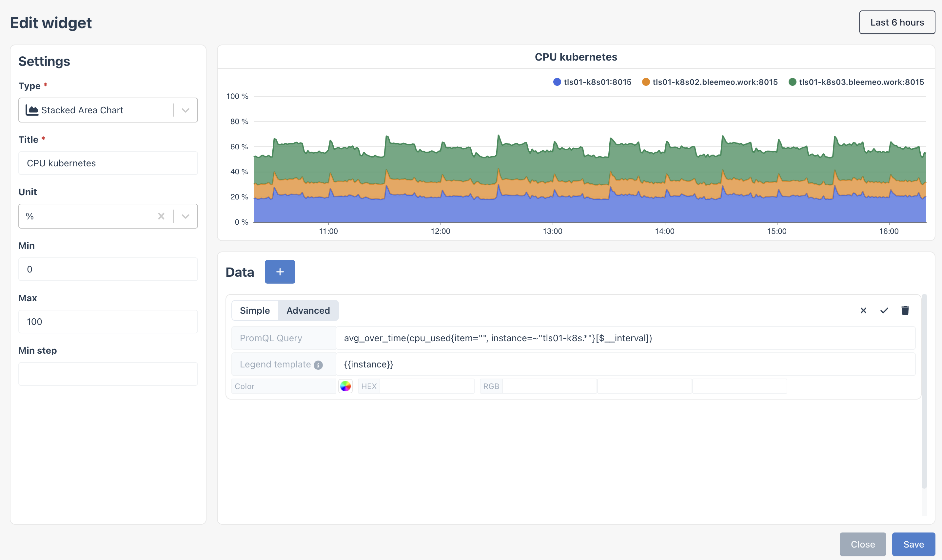Image resolution: width=942 pixels, height=560 pixels.
Task: Click the color picker wheel icon
Action: (x=345, y=386)
